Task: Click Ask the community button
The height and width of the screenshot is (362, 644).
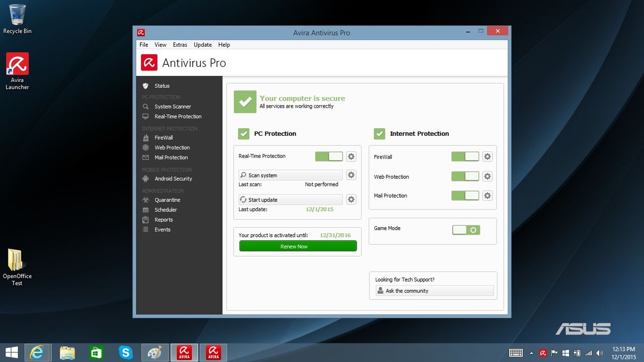Action: [x=435, y=291]
